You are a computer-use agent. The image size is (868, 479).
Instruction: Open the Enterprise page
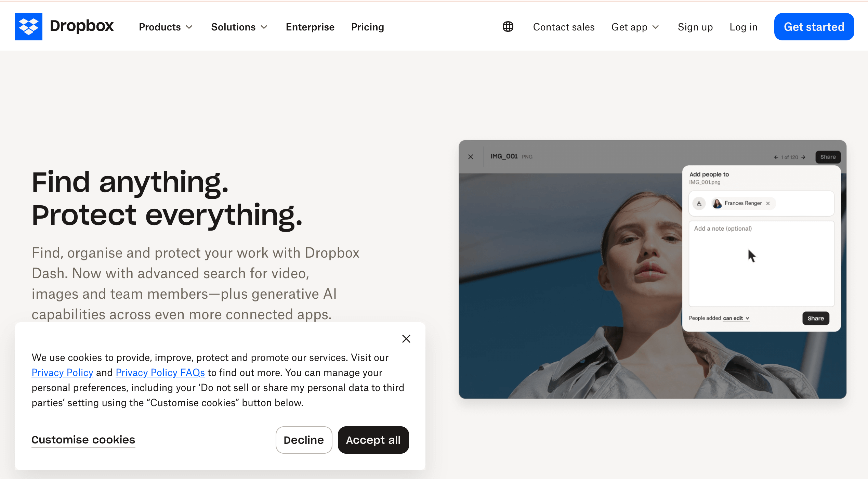tap(310, 27)
